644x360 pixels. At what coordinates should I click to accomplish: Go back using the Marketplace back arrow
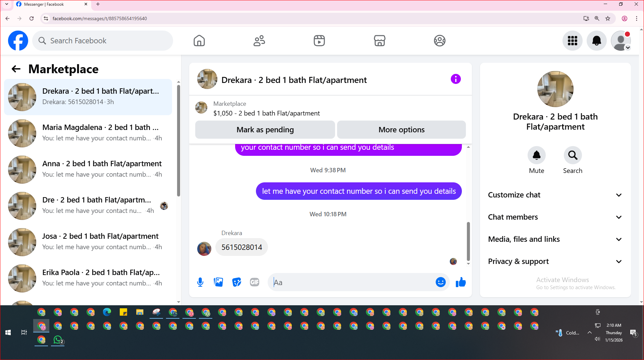[x=16, y=69]
